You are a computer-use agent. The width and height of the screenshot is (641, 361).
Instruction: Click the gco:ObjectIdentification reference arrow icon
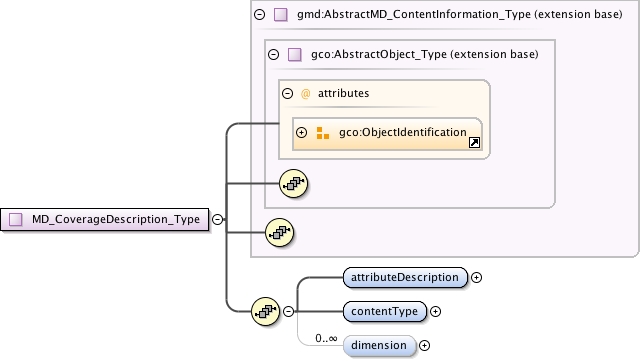click(x=474, y=142)
